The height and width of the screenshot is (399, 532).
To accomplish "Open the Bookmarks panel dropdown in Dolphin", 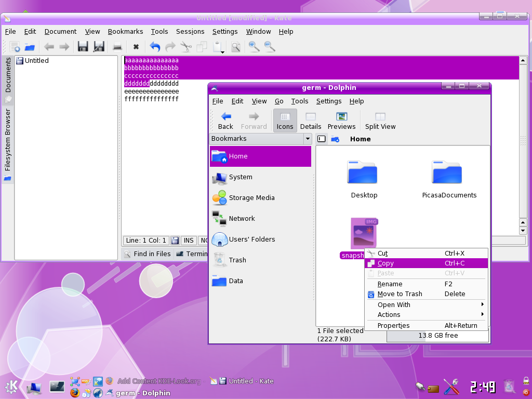I will coord(308,139).
